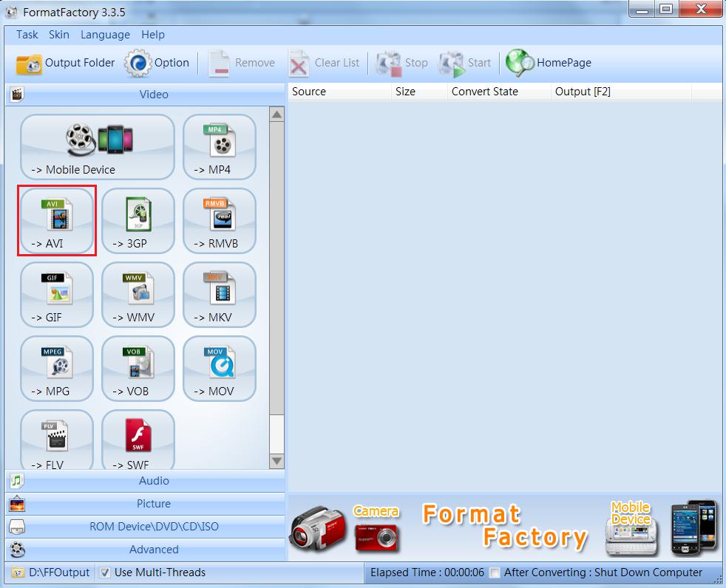Screen dimensions: 726x588
Task: Expand the Picture category panel
Action: click(x=145, y=504)
